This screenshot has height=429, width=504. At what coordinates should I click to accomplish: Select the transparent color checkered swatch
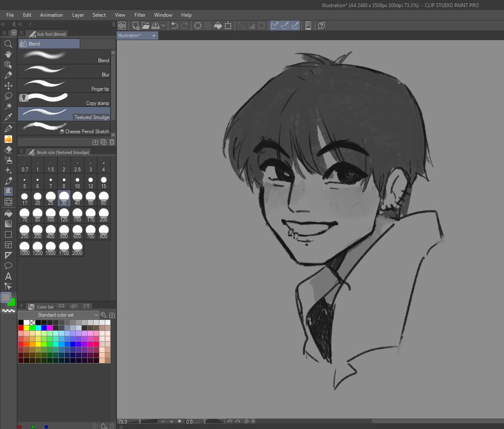click(9, 311)
